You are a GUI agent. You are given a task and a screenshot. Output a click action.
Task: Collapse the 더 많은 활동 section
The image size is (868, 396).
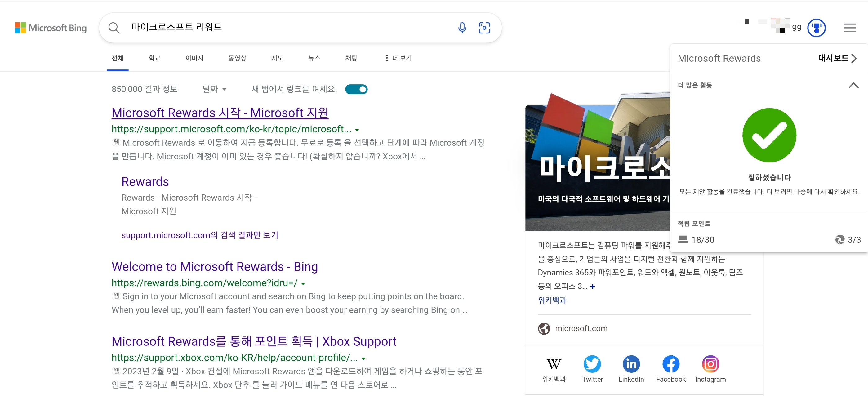tap(853, 85)
